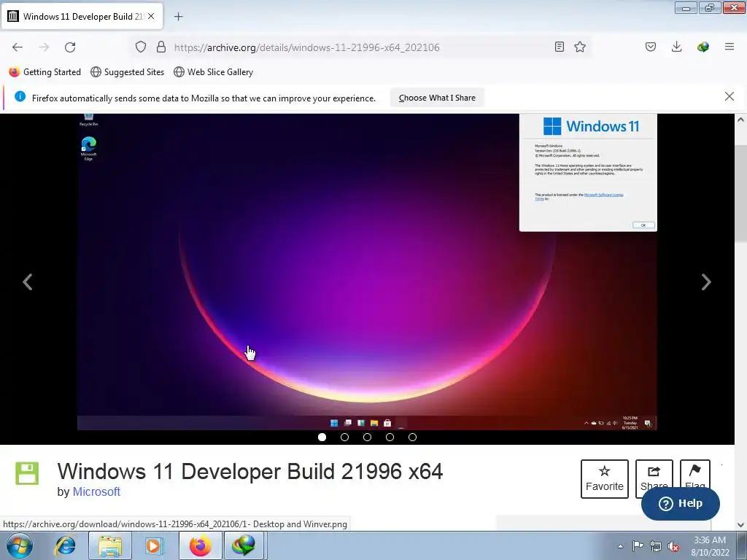Select the second carousel dot
The width and height of the screenshot is (747, 560).
pyautogui.click(x=344, y=437)
